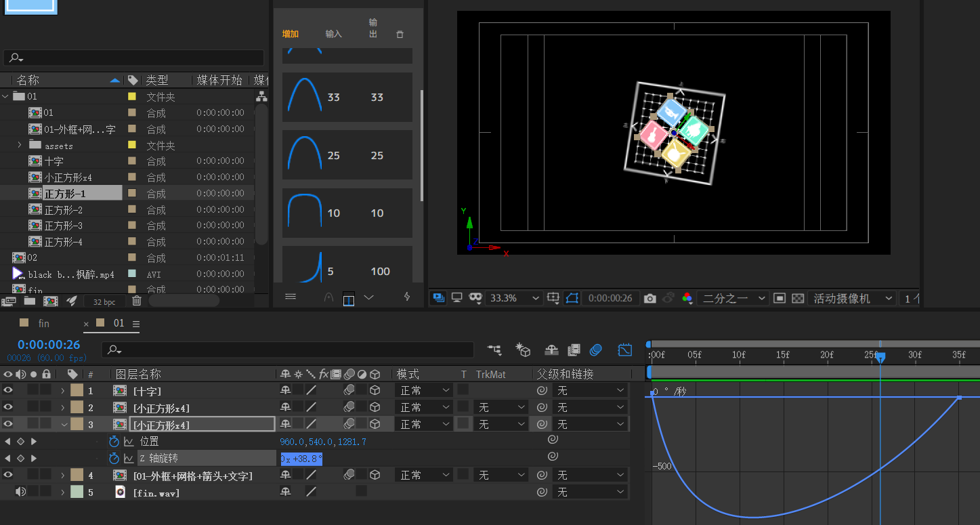Create a new folder in Project panel
The width and height of the screenshot is (980, 525).
tap(30, 301)
